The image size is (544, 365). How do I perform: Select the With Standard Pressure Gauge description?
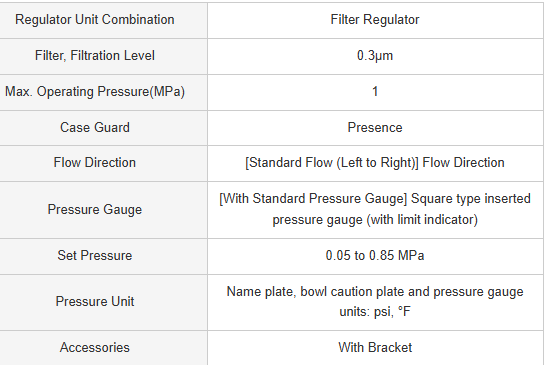pyautogui.click(x=375, y=209)
